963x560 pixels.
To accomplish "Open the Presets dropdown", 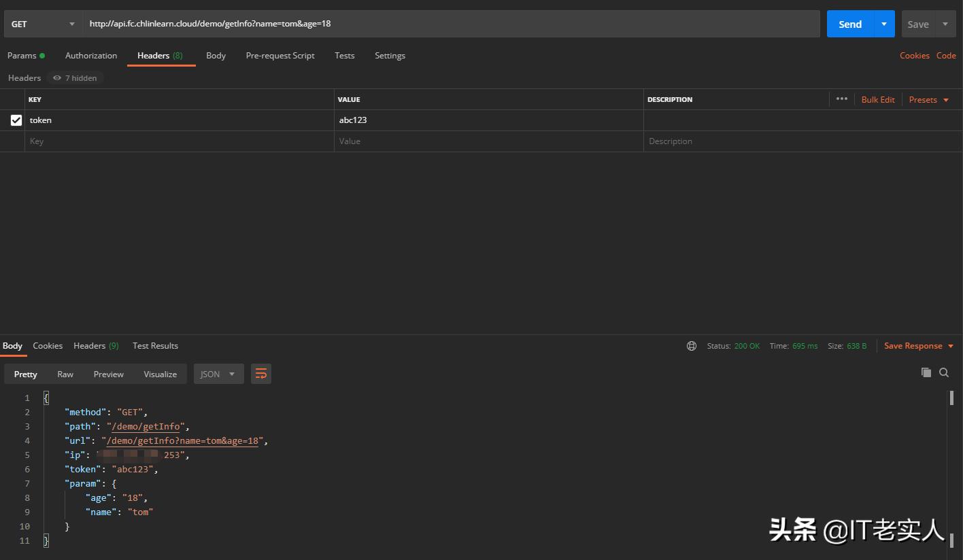I will coord(928,100).
